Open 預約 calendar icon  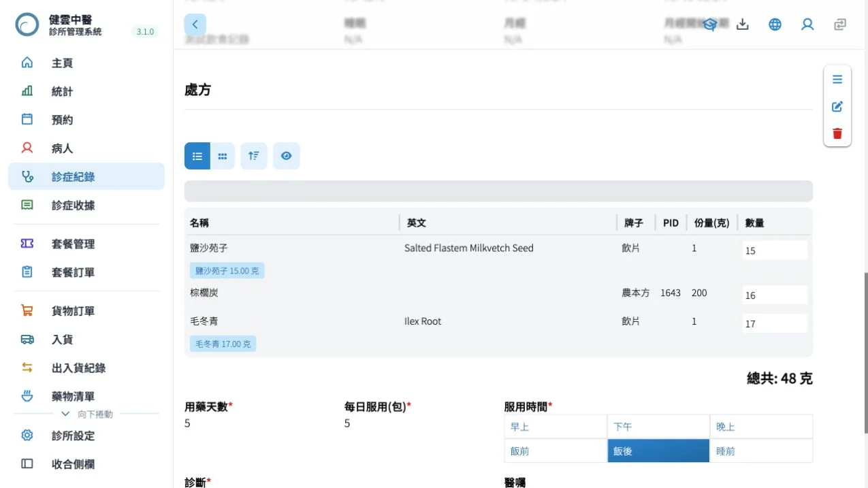[27, 119]
